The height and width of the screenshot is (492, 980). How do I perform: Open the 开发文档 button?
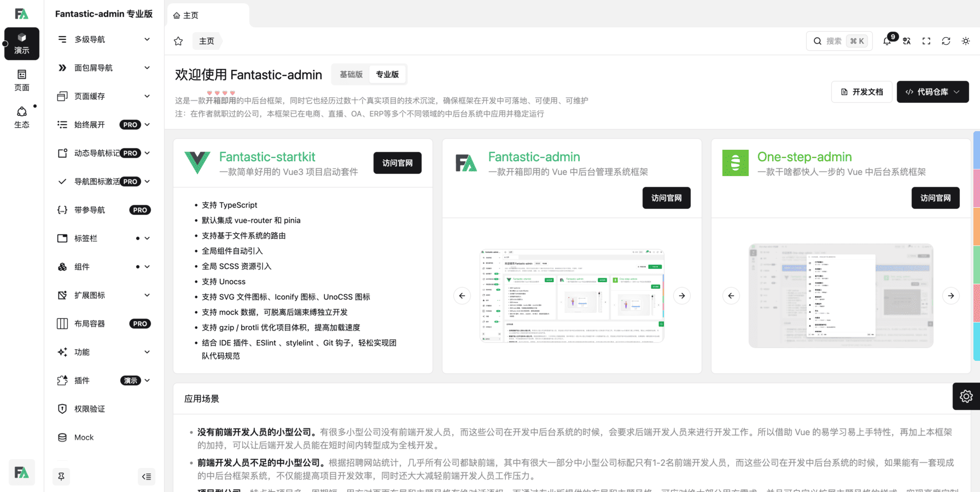(862, 92)
